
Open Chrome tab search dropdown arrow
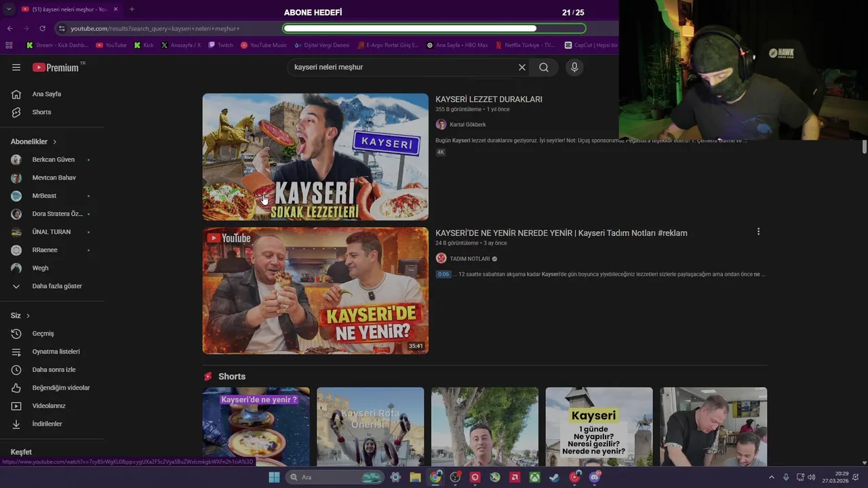click(x=9, y=9)
